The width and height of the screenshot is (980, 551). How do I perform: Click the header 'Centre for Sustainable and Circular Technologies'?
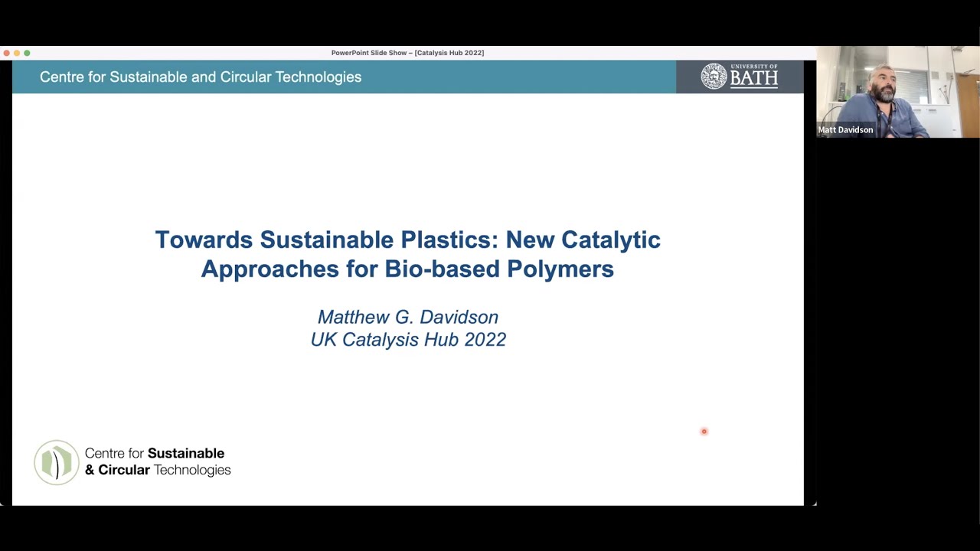click(201, 77)
